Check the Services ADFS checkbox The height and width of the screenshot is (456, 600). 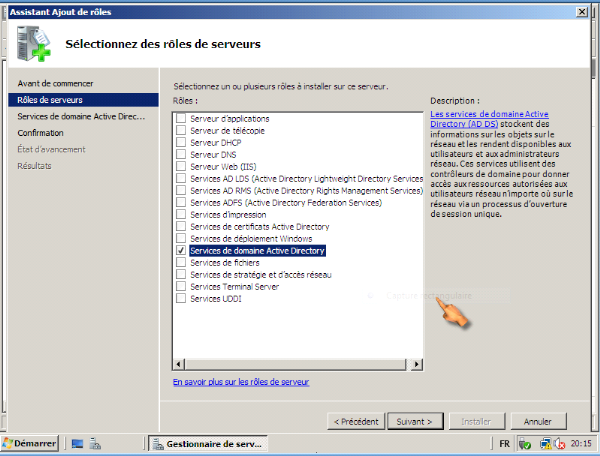(x=181, y=202)
